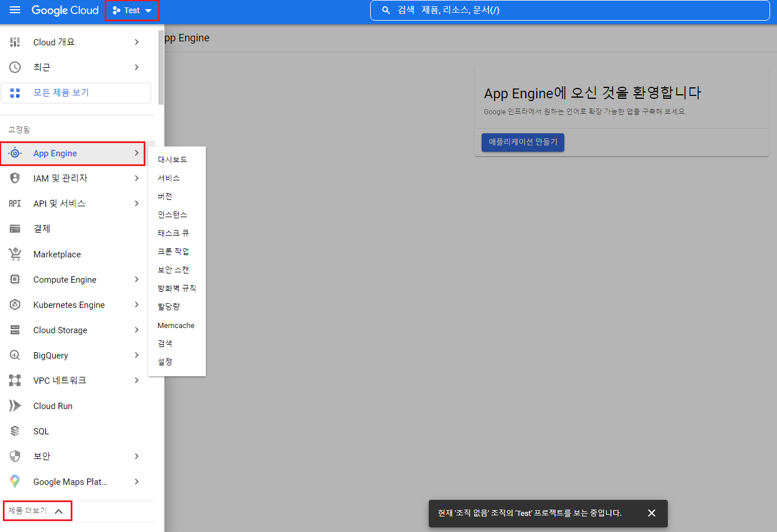The width and height of the screenshot is (777, 532).
Task: Select 크론 작업 in App Engine submenu
Action: click(173, 252)
